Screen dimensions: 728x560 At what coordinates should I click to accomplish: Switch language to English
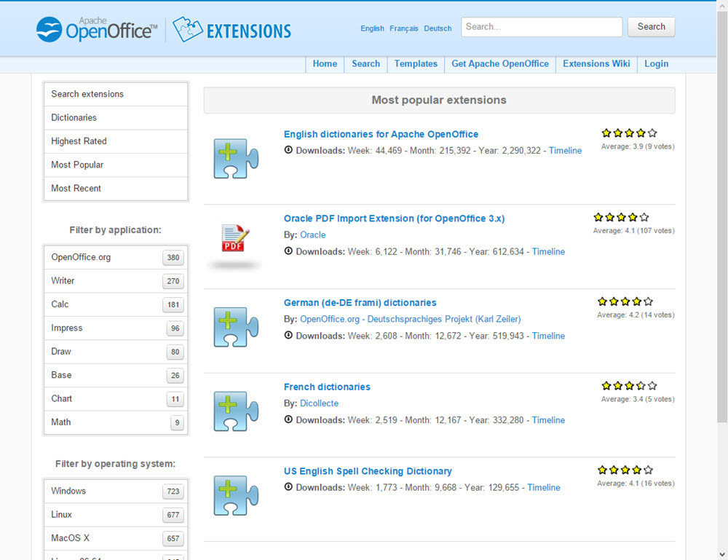tap(372, 28)
